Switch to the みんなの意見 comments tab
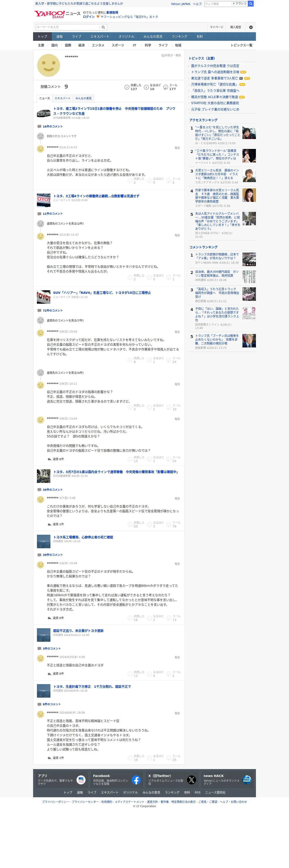The image size is (289, 868). (x=84, y=98)
